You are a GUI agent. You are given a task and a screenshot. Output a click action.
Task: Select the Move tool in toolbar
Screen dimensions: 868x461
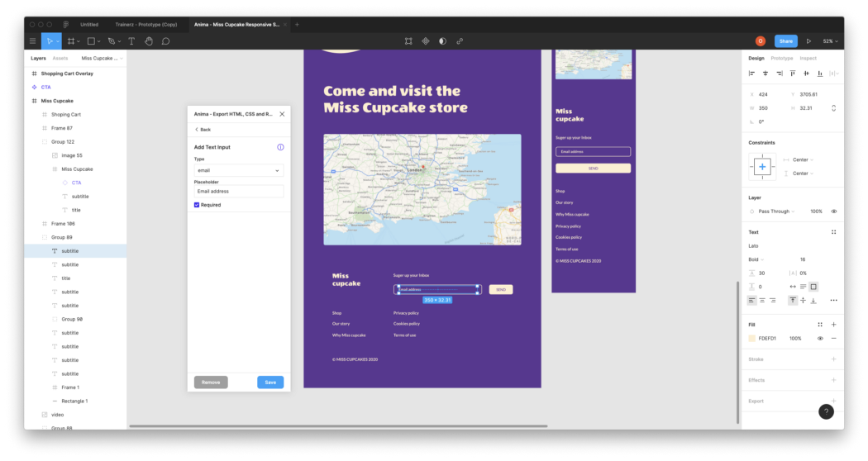[50, 41]
